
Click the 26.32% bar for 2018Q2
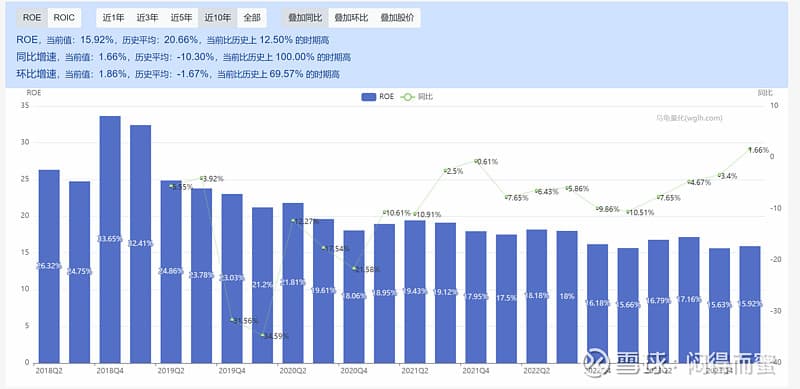pos(49,266)
